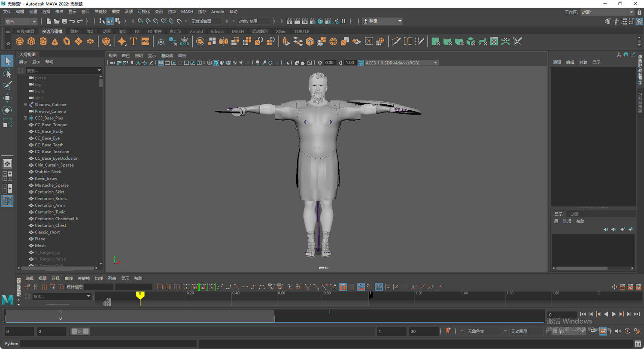
Task: Click the yellow current-time marker in Graph Editor
Action: tap(140, 294)
